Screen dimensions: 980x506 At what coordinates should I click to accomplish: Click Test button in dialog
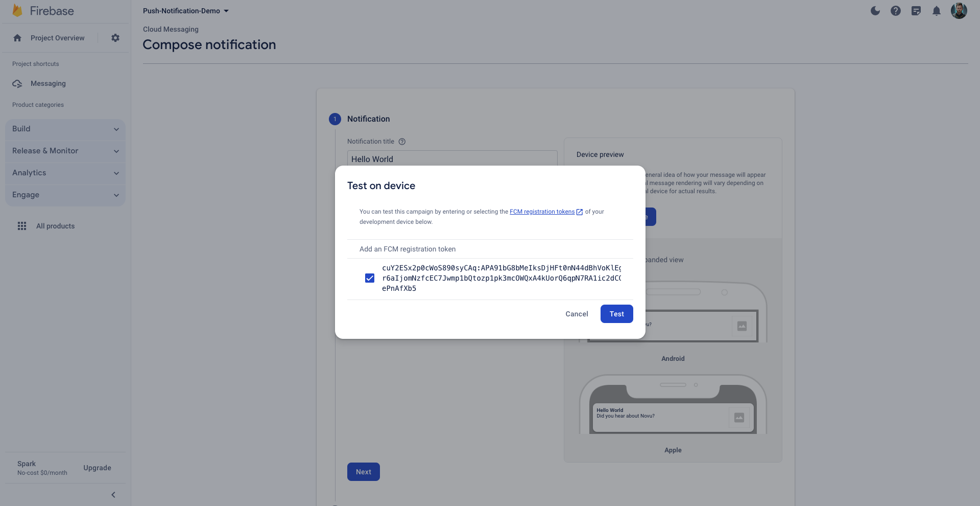tap(617, 314)
